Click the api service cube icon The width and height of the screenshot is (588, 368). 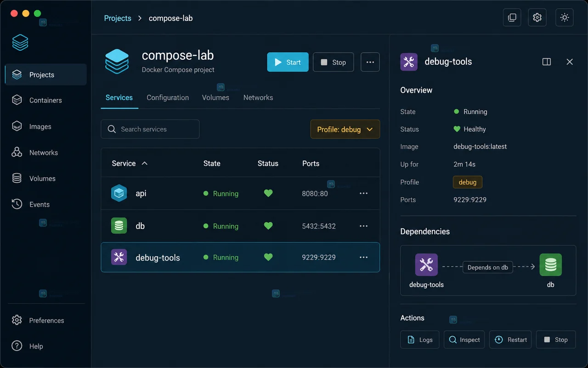(x=119, y=193)
